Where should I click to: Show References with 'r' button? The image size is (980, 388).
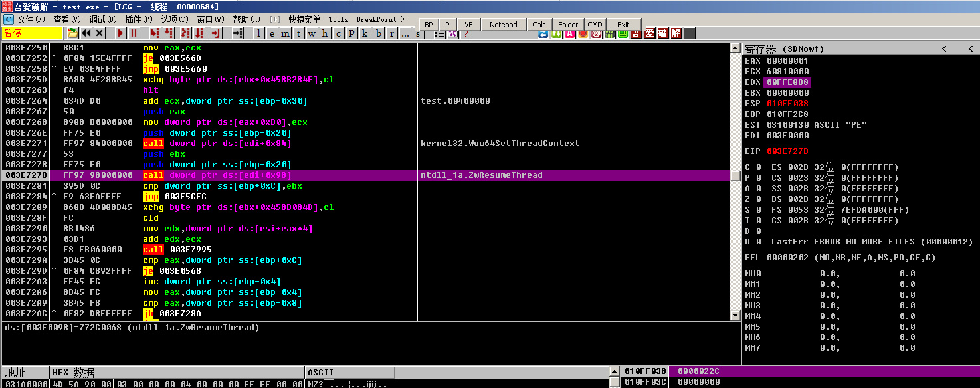[391, 33]
